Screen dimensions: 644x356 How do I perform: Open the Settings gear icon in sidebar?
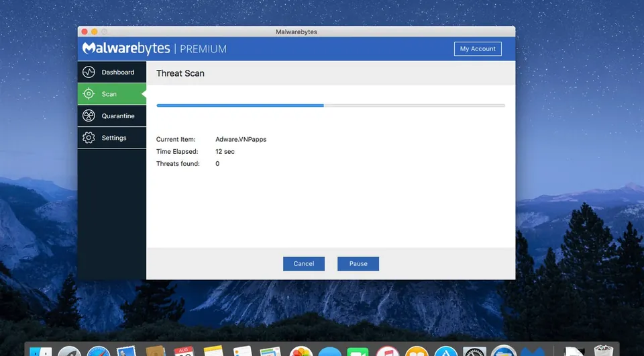89,138
